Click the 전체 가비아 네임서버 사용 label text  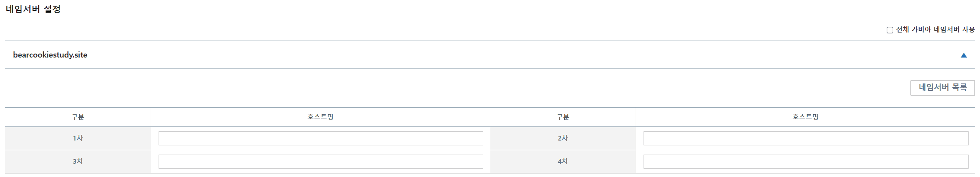pyautogui.click(x=935, y=30)
